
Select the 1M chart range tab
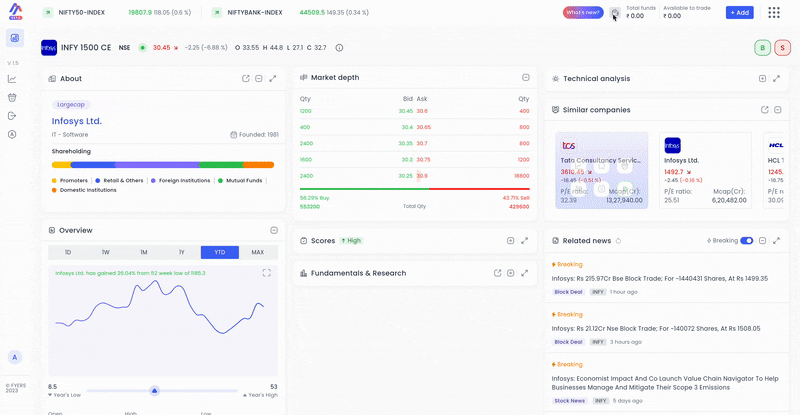[x=144, y=252]
